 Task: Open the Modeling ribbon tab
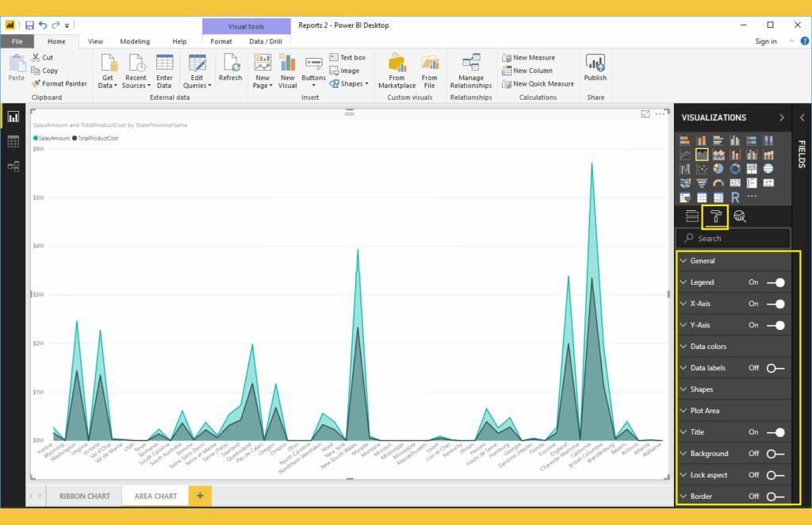(x=135, y=41)
